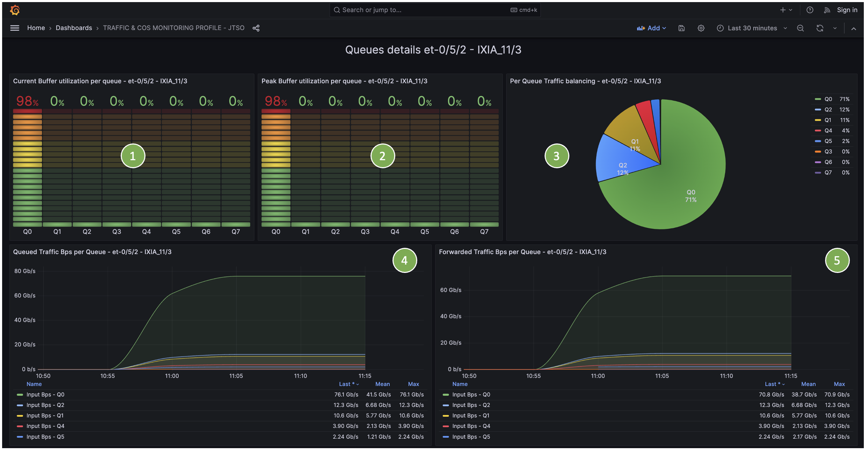Refresh the dashboard with refresh icon
This screenshot has width=868, height=452.
pyautogui.click(x=820, y=28)
